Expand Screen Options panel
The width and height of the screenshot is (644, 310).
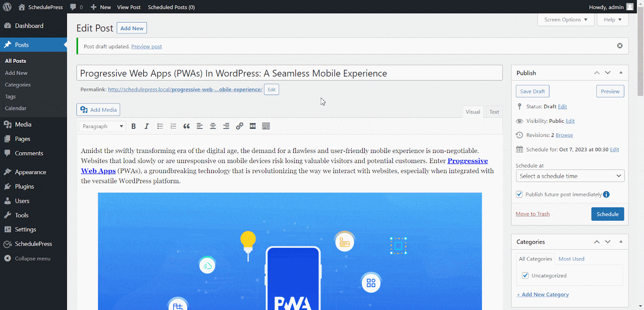click(566, 20)
